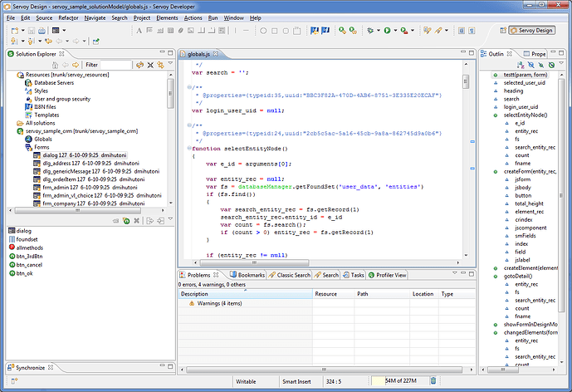Click the first green client-start icon
This screenshot has width=572, height=392.
pos(342,31)
